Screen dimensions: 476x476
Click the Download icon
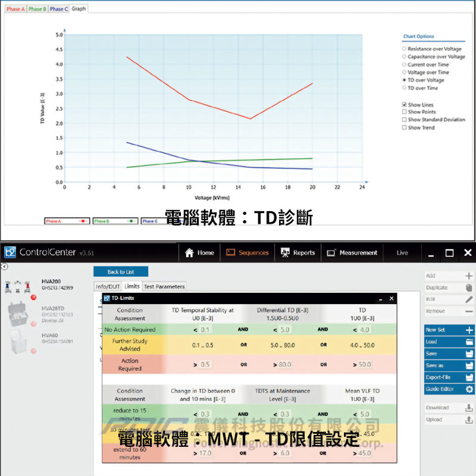469,408
